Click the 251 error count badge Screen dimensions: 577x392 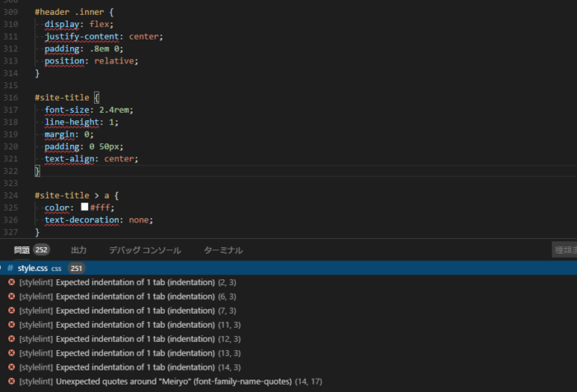77,268
